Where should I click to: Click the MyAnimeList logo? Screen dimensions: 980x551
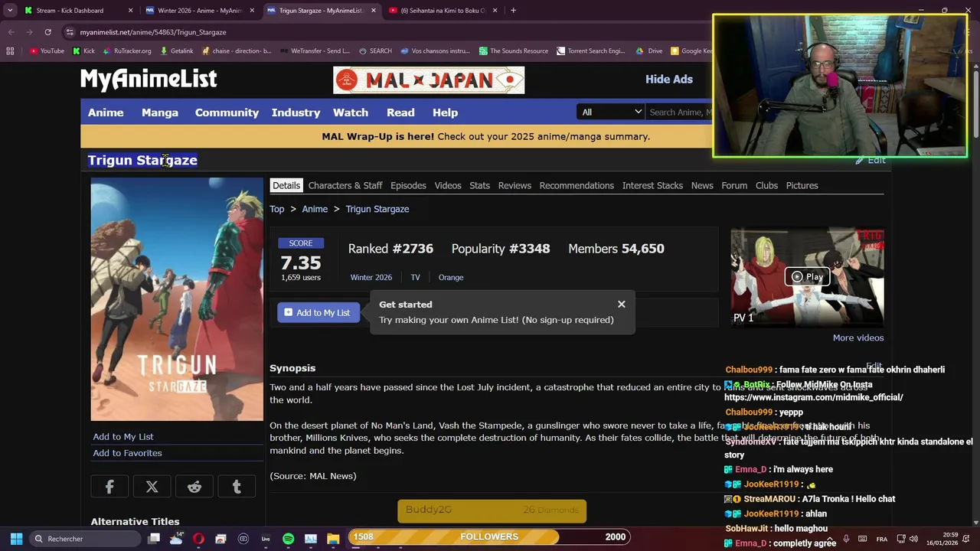click(x=149, y=79)
